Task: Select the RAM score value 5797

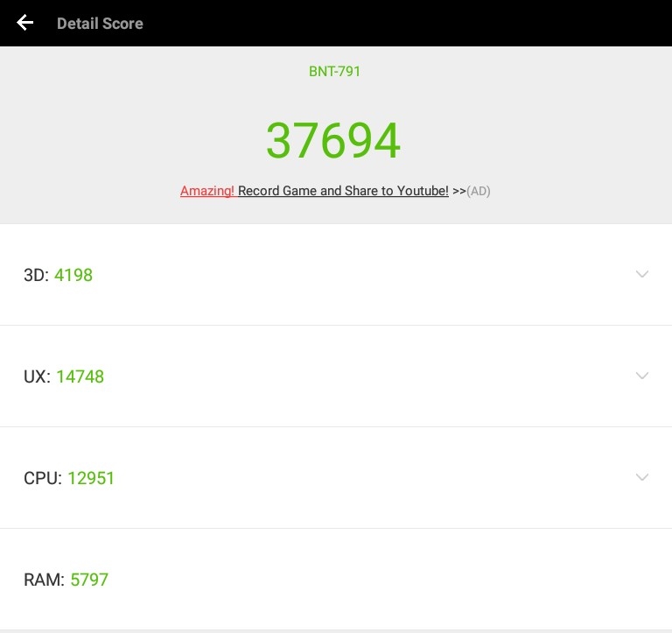Action: [89, 580]
